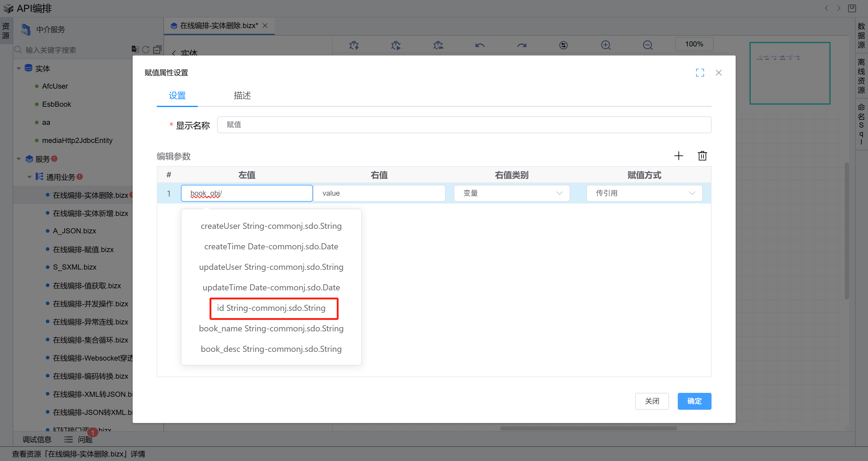Choose book_name String-commonj.sdo.String option
Viewport: 868px width, 461px height.
(x=271, y=329)
